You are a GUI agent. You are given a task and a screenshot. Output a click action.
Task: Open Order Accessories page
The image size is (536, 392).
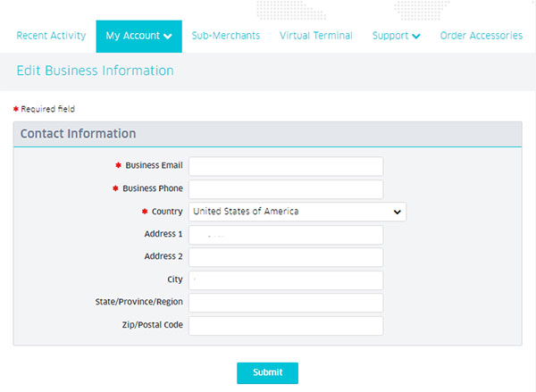tap(481, 36)
